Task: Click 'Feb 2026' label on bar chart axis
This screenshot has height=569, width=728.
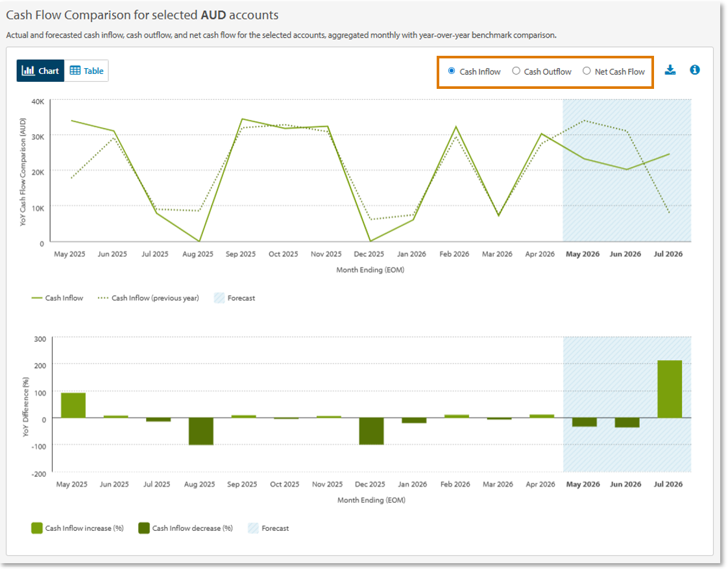Action: tap(455, 484)
